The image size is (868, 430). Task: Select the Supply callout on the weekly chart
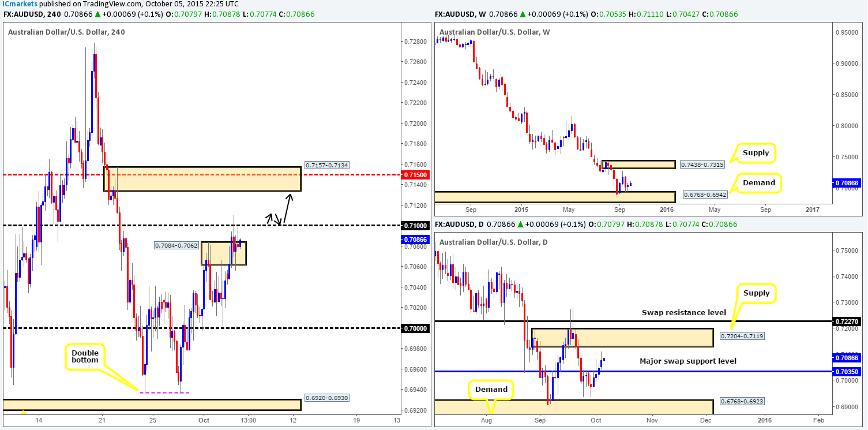756,154
